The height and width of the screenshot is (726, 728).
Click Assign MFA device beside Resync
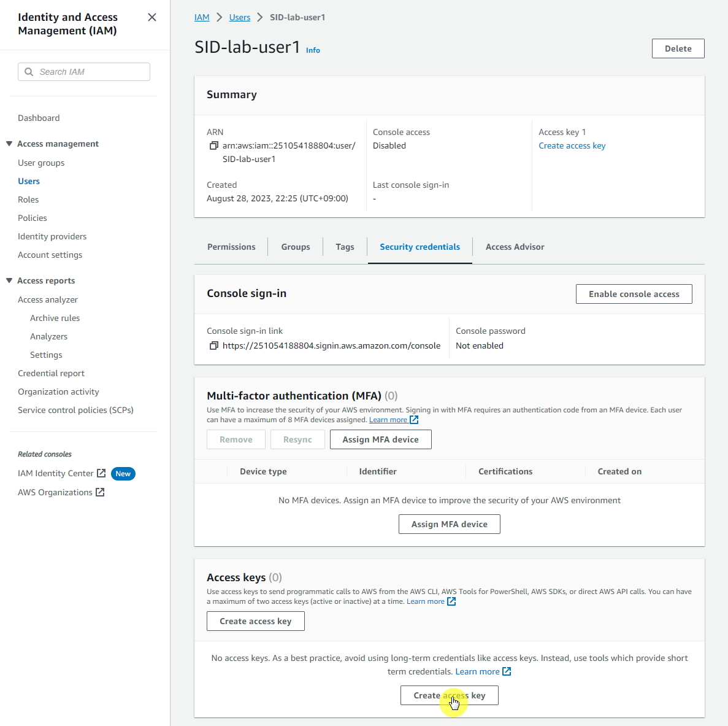point(381,439)
